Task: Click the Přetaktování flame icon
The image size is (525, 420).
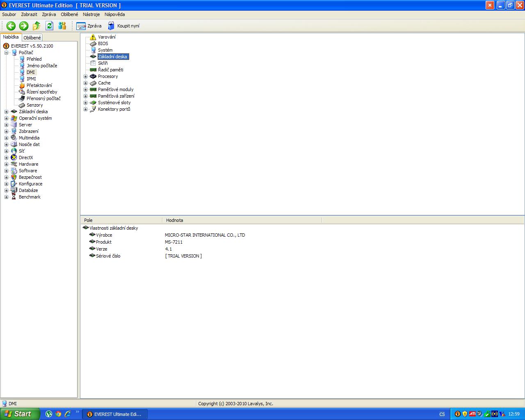Action: point(22,85)
